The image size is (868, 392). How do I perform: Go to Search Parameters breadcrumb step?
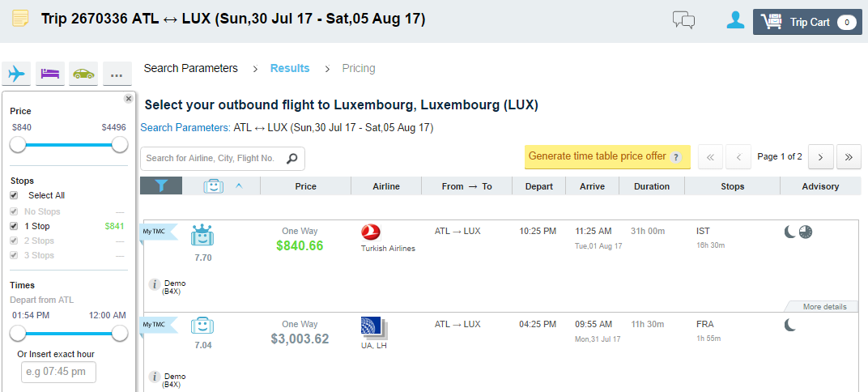click(191, 68)
